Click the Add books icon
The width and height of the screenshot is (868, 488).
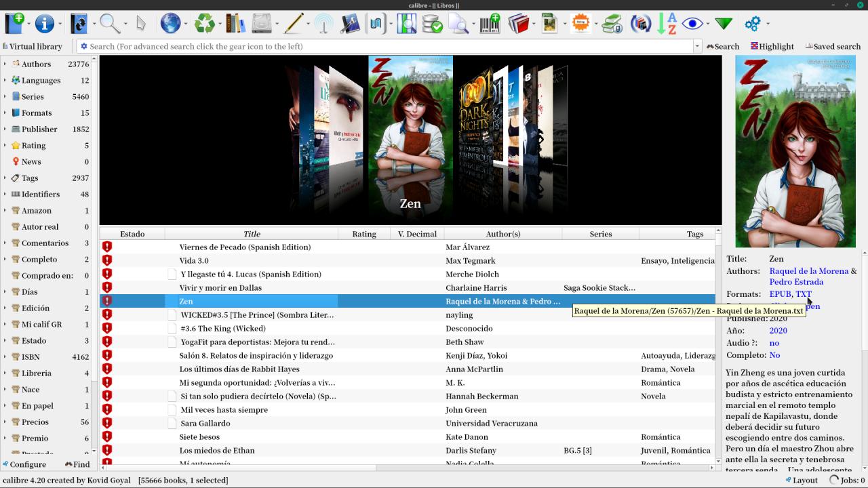[14, 24]
